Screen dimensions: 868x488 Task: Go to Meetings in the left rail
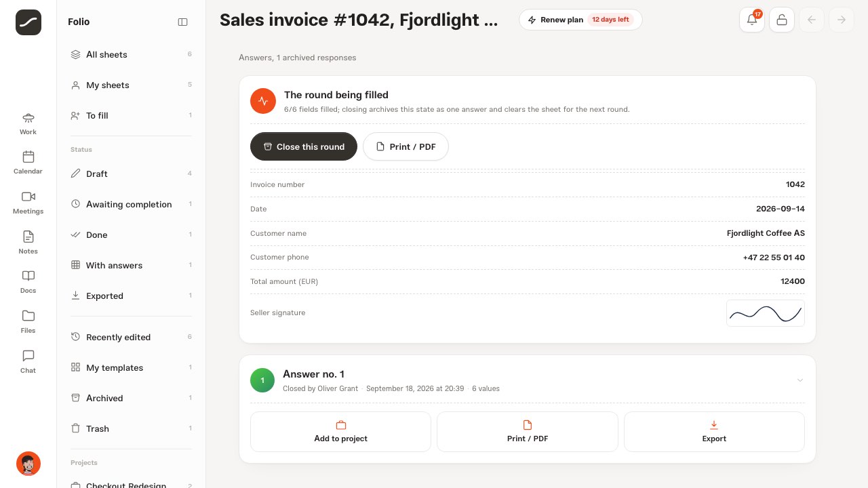[28, 203]
